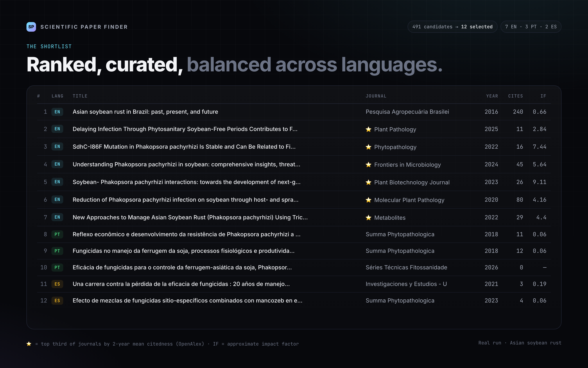This screenshot has width=588, height=368.
Task: Click 'Pesquisa Agropecuária Brasilei' journal cell
Action: [407, 112]
